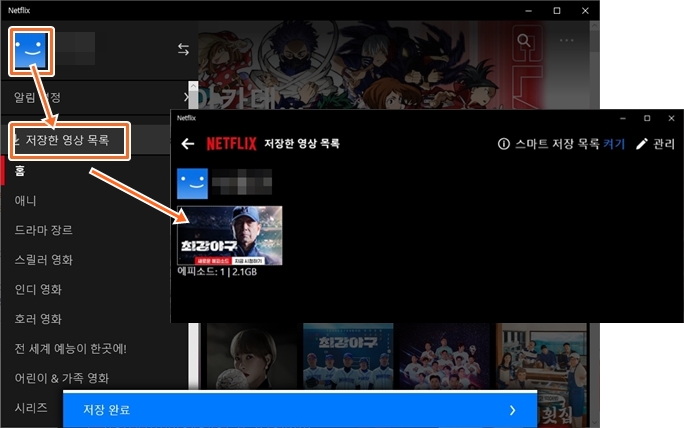684x428 pixels.
Task: Click the pencil icon next to 관리
Action: 641,144
